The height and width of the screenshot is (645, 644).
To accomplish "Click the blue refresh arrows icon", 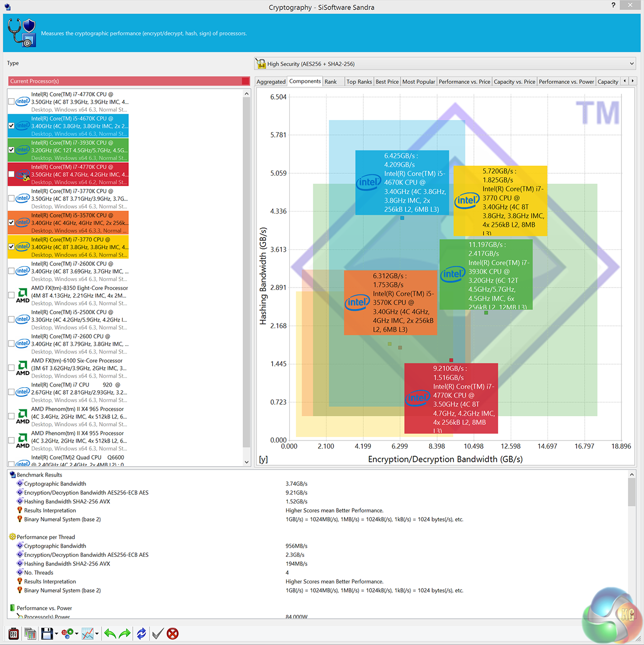I will tap(141, 633).
